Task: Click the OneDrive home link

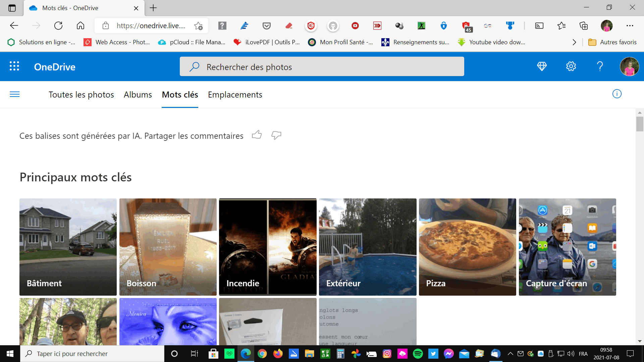Action: [55, 67]
